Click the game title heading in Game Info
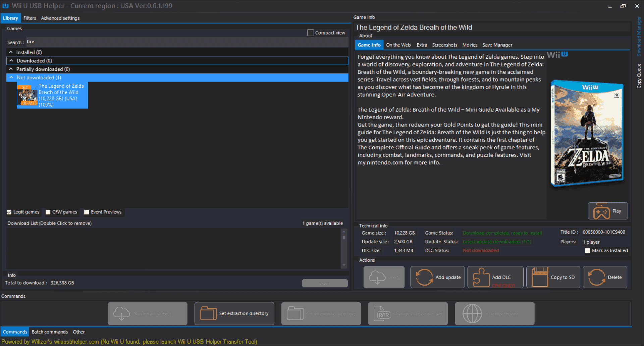The width and height of the screenshot is (644, 346). tap(414, 28)
